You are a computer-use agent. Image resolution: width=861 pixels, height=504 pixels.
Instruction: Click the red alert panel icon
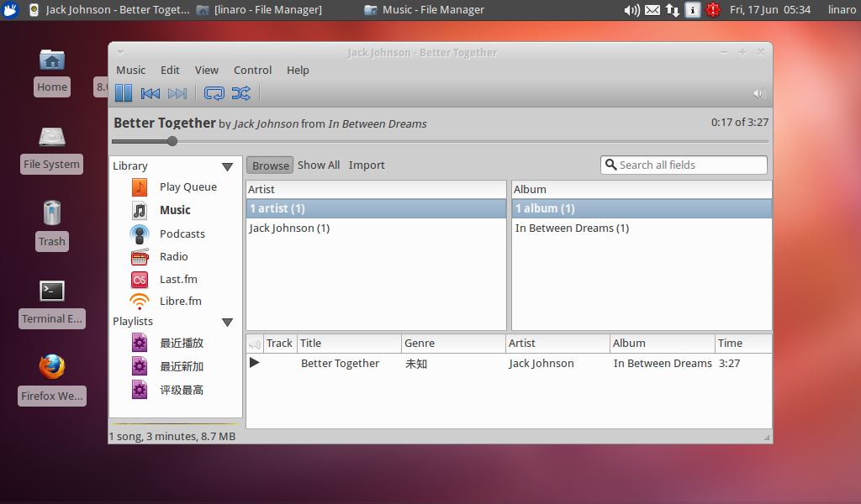coord(713,10)
